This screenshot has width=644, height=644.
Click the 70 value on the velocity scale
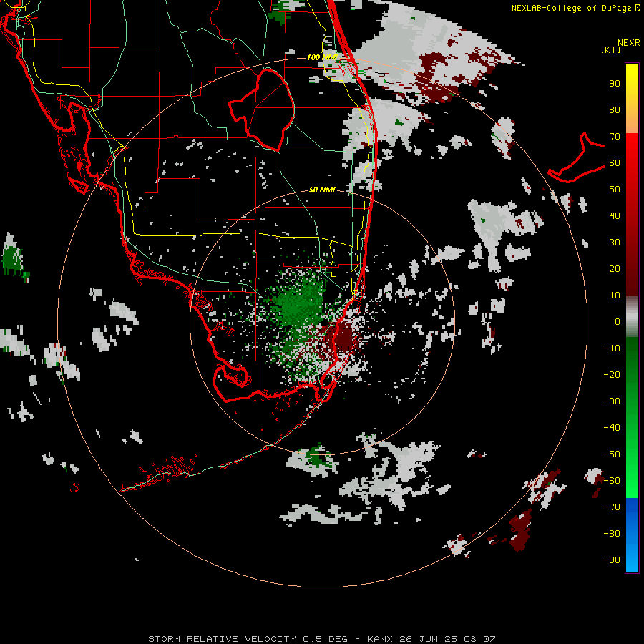[x=615, y=137]
